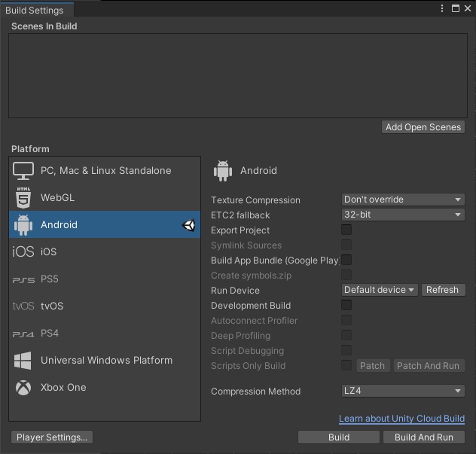
Task: Click the Patch And Run button
Action: click(429, 366)
